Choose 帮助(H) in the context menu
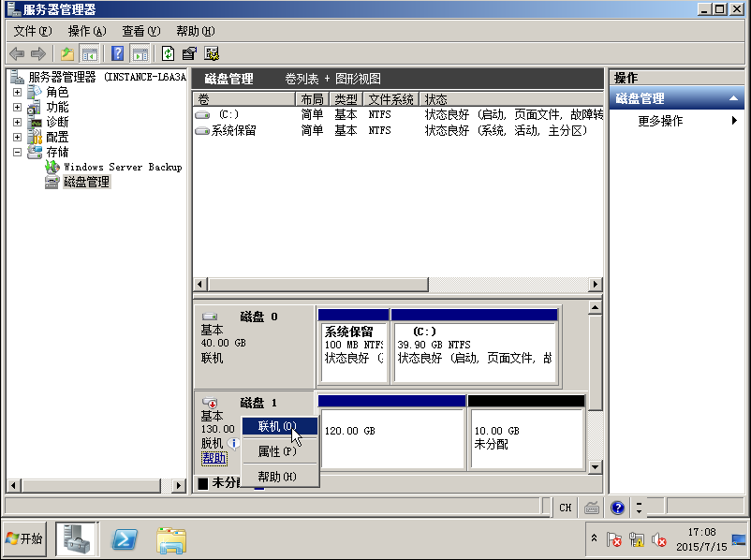This screenshot has height=560, width=751. [x=280, y=477]
